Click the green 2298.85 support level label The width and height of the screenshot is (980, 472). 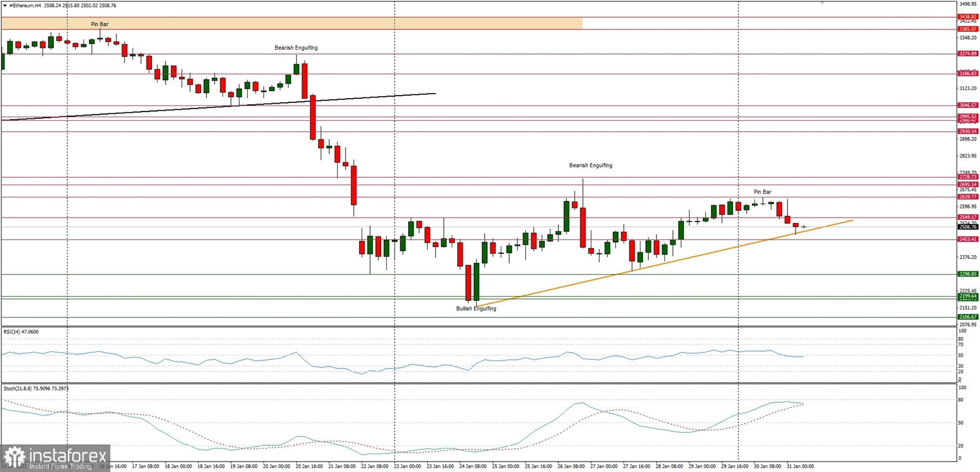(968, 274)
